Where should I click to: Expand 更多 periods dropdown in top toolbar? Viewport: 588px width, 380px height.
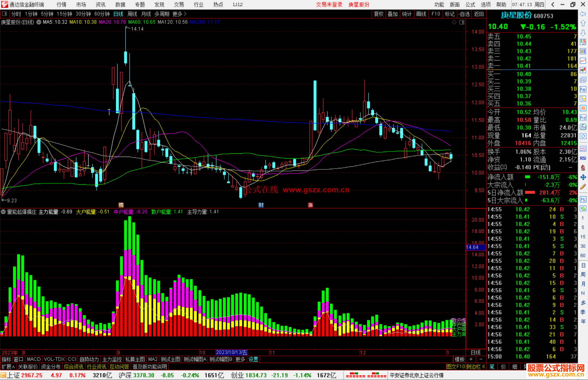click(179, 14)
